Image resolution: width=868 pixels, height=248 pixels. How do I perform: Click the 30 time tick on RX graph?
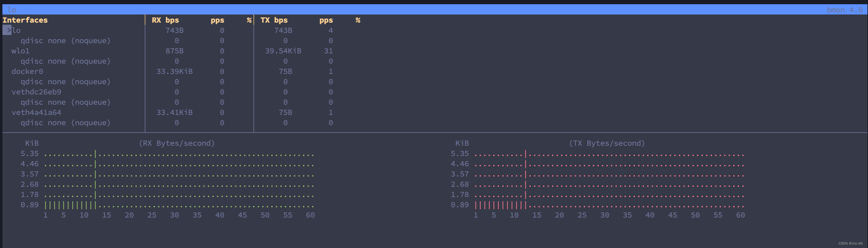tap(174, 215)
